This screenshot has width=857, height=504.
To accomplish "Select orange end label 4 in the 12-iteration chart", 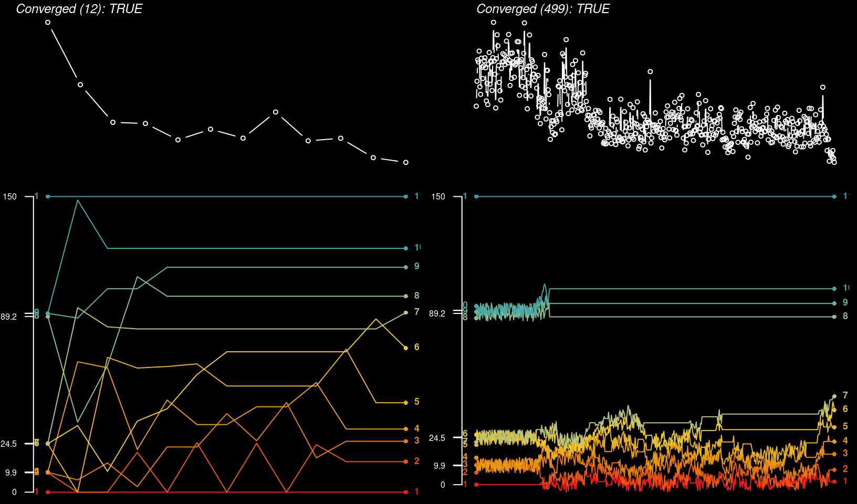I will click(x=416, y=428).
